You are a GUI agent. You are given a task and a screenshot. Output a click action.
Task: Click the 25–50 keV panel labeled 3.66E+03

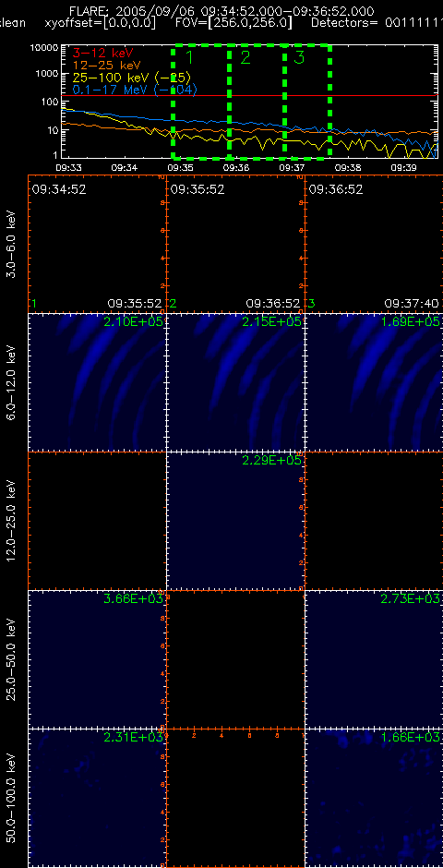97,659
